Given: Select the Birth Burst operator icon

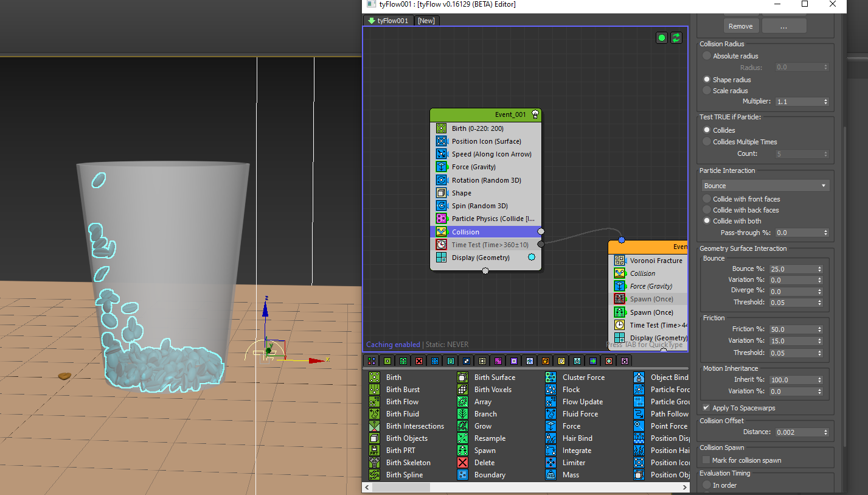Looking at the screenshot, I should pos(375,390).
